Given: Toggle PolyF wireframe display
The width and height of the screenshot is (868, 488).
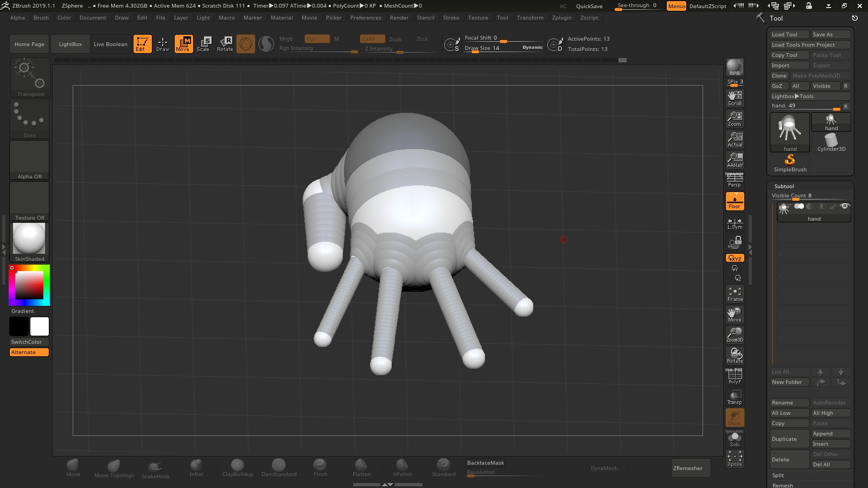Looking at the screenshot, I should coord(735,376).
